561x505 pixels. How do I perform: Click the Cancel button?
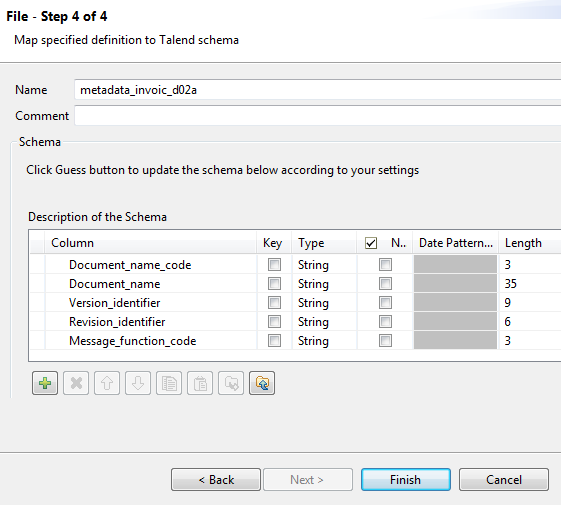click(x=504, y=480)
